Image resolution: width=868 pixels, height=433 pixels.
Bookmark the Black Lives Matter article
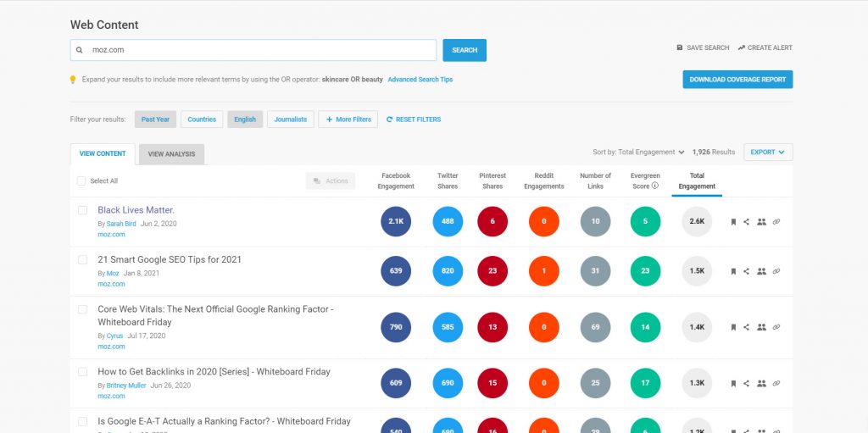point(733,222)
